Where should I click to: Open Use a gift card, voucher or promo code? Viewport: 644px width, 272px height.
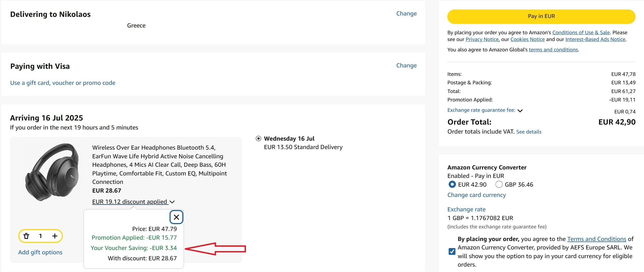click(63, 83)
